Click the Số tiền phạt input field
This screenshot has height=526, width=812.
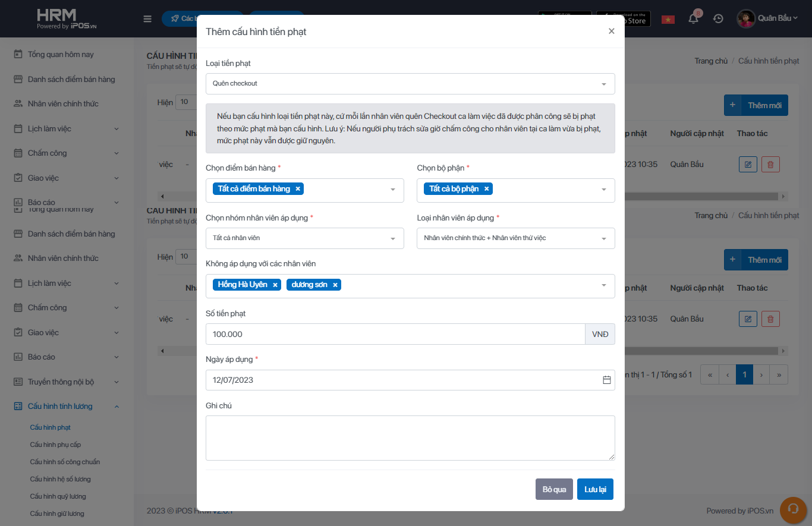click(x=395, y=334)
